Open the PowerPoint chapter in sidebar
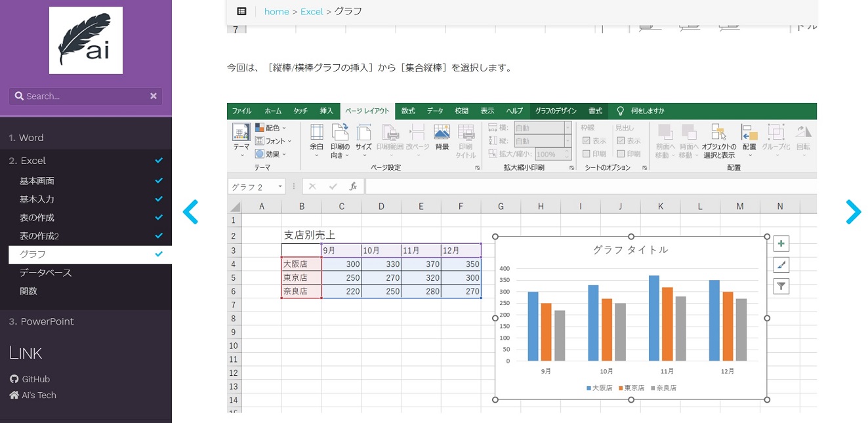 pos(86,321)
